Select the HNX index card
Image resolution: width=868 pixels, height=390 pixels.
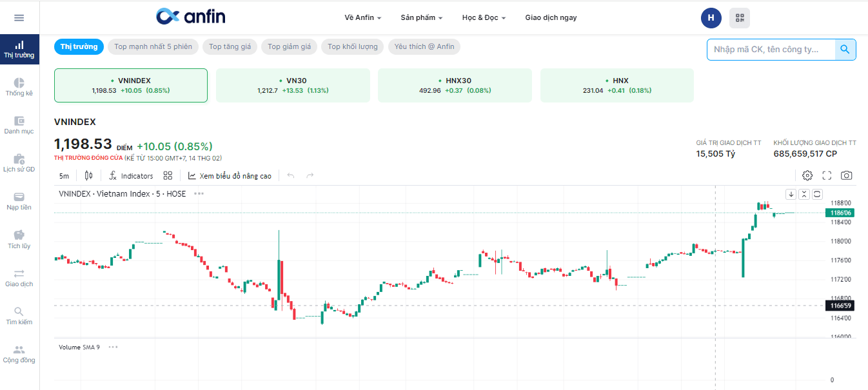617,85
